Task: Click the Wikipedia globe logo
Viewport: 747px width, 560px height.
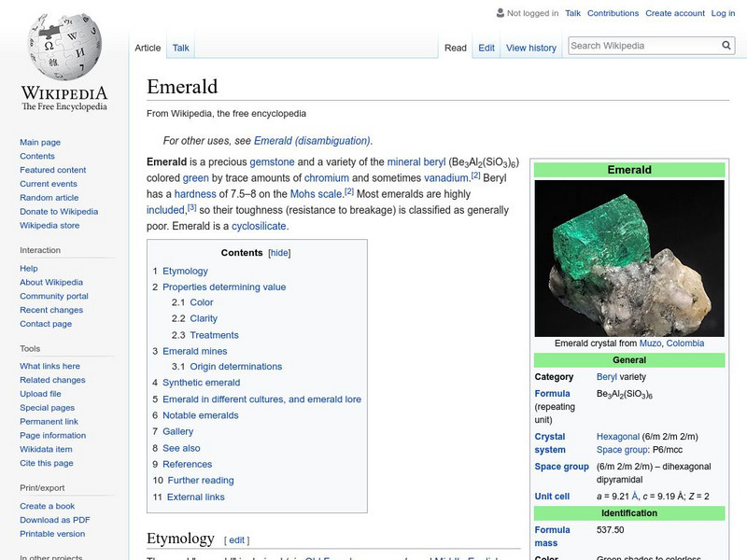Action: (x=64, y=47)
